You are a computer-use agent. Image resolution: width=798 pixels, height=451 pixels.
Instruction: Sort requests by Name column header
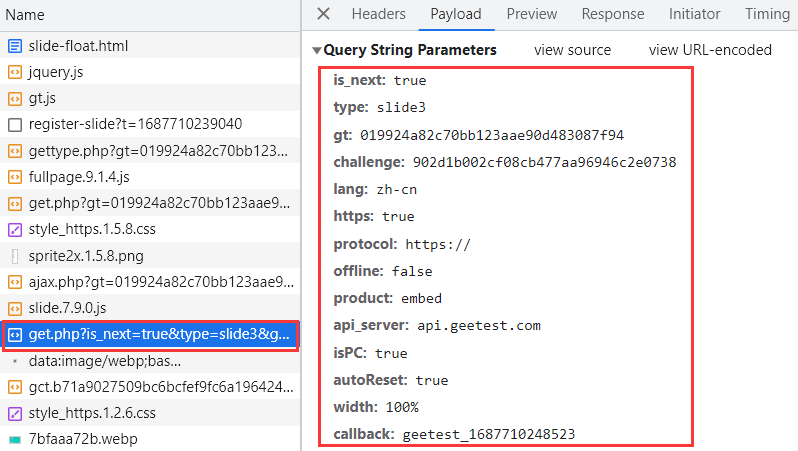click(x=26, y=15)
